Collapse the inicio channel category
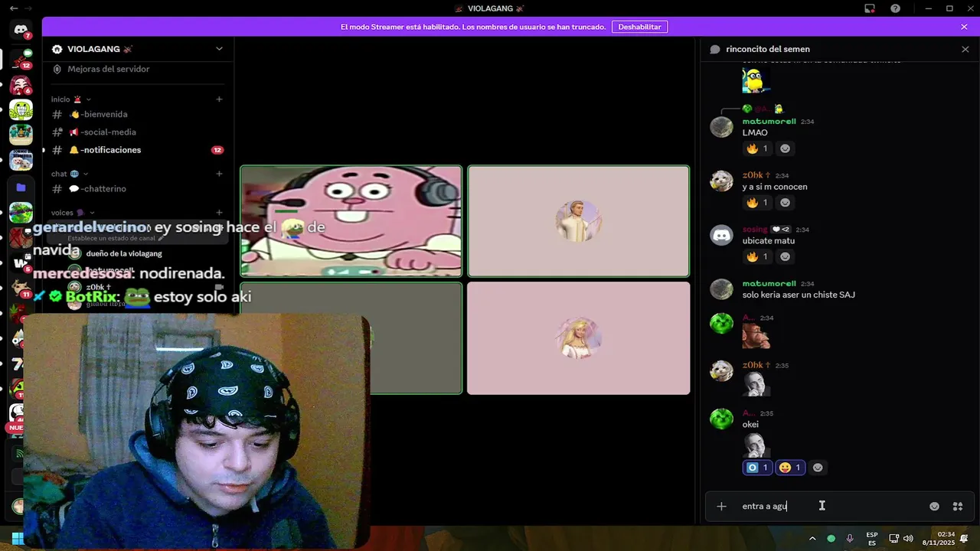The width and height of the screenshot is (980, 551). pyautogui.click(x=71, y=99)
